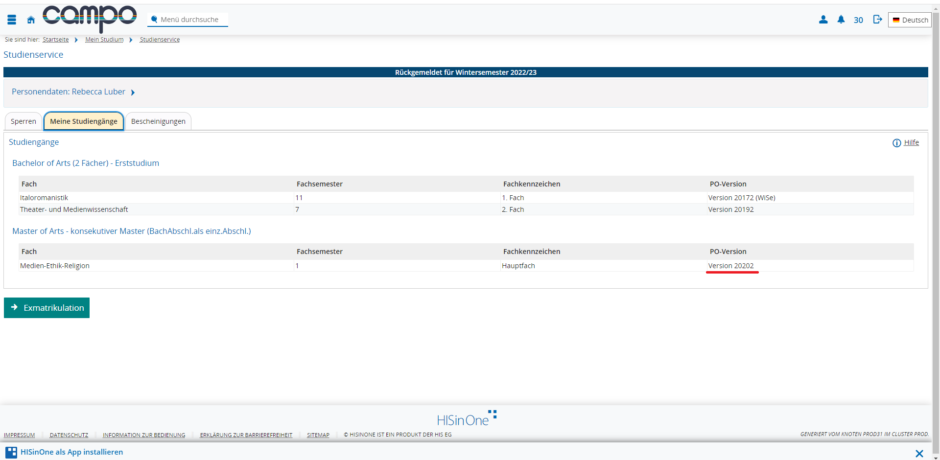
Task: Expand Personendaten: Rebecca Luber section
Action: pos(73,92)
